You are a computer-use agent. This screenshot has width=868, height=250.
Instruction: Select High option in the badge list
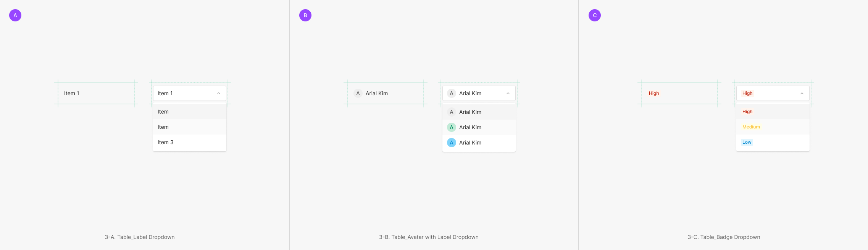pyautogui.click(x=747, y=112)
